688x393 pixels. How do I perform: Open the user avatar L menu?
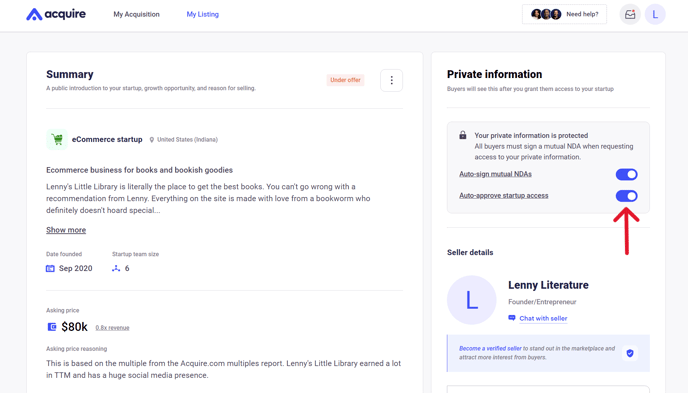(655, 14)
